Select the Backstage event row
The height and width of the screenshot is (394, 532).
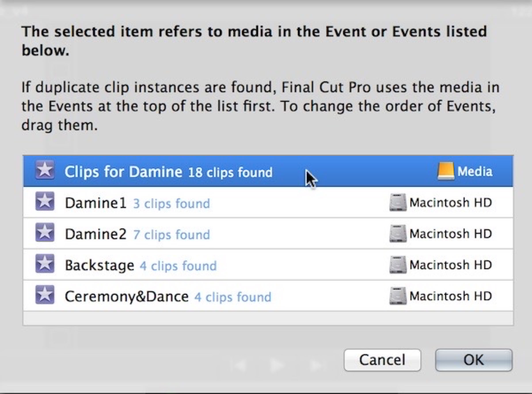99,265
